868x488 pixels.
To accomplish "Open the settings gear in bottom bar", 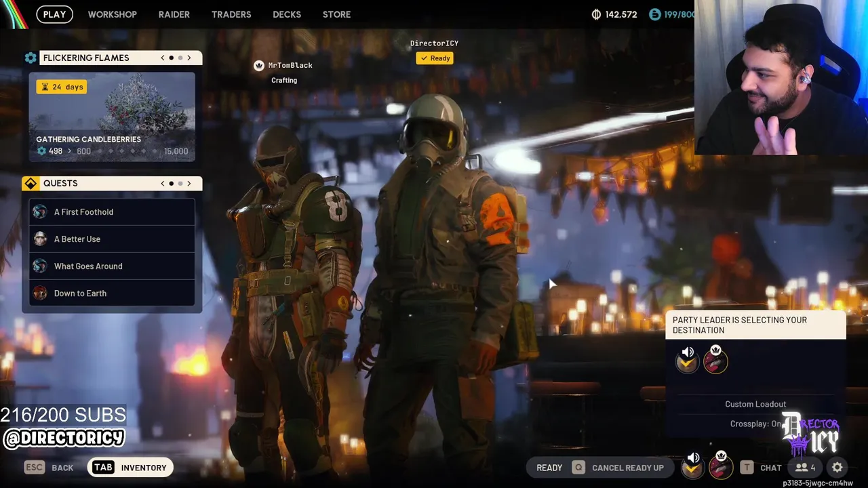I will click(837, 467).
